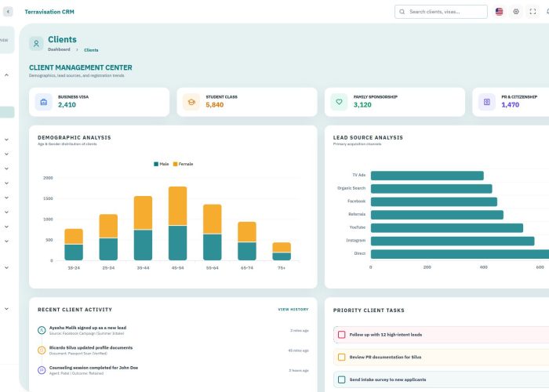
Task: Click the Direct lead source bar
Action: pyautogui.click(x=460, y=254)
